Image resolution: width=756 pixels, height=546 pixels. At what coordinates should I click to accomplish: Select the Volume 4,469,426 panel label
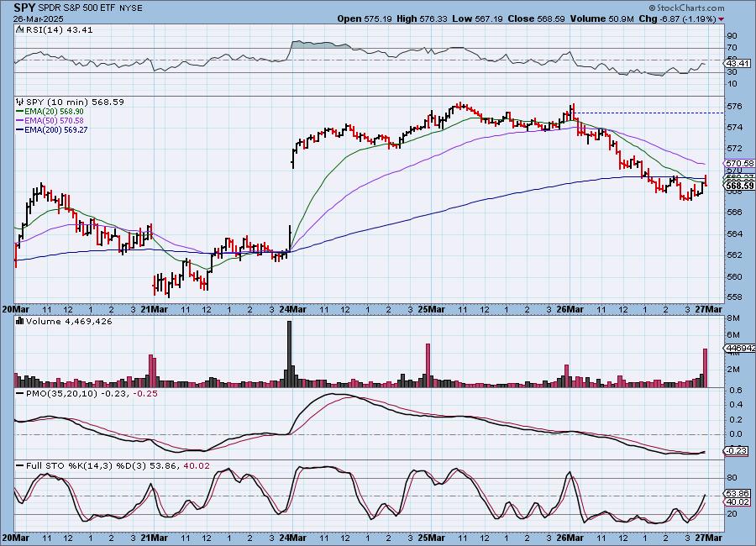pyautogui.click(x=69, y=321)
